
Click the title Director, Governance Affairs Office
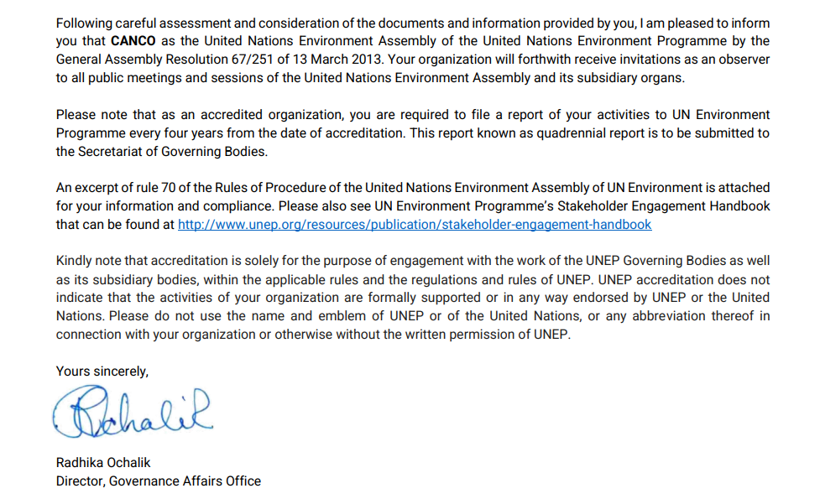[158, 481]
